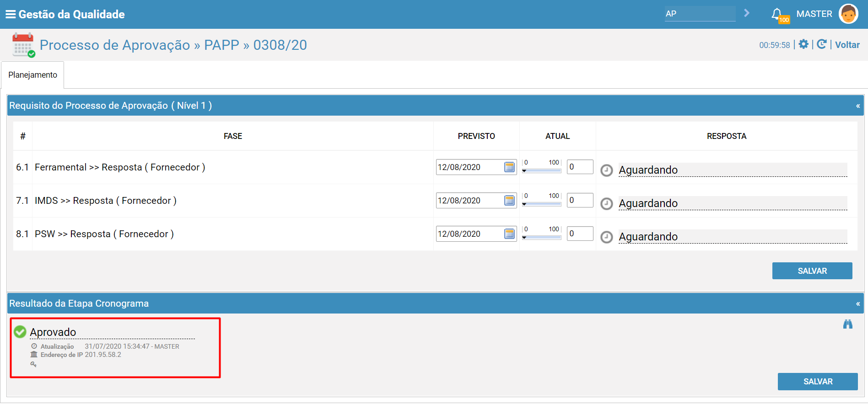868x404 pixels.
Task: Collapse the Requisito do Processo de Aprovação panel
Action: click(858, 106)
